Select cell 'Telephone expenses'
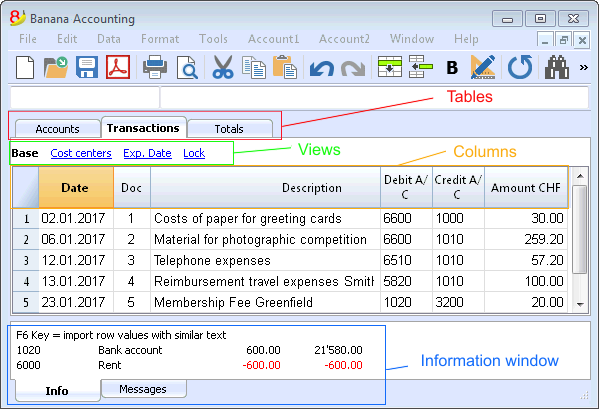 266,260
